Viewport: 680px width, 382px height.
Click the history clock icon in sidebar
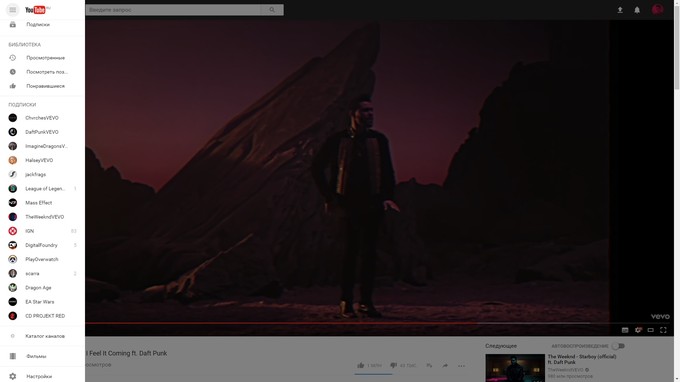point(13,58)
